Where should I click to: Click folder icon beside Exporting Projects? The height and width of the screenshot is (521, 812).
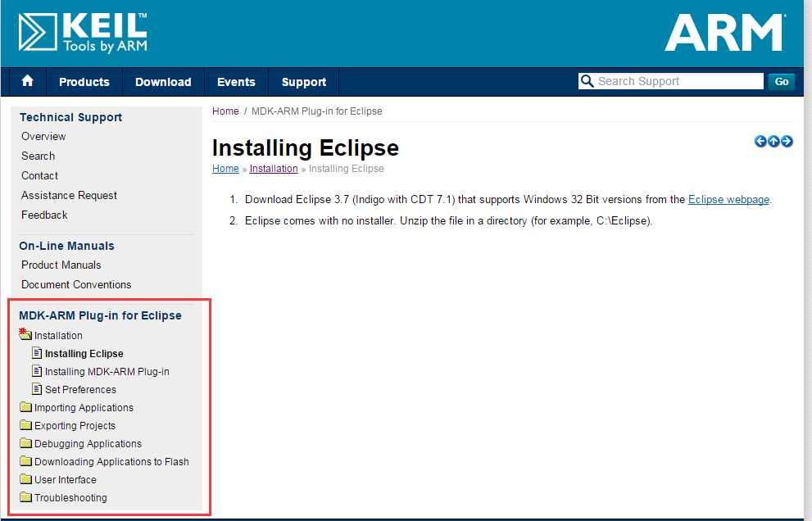tap(26, 424)
